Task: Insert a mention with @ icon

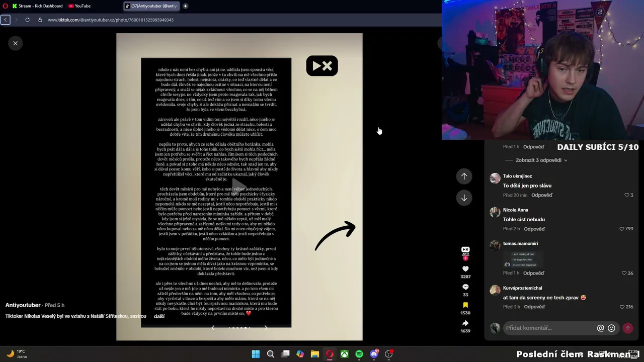Action: [x=600, y=328]
